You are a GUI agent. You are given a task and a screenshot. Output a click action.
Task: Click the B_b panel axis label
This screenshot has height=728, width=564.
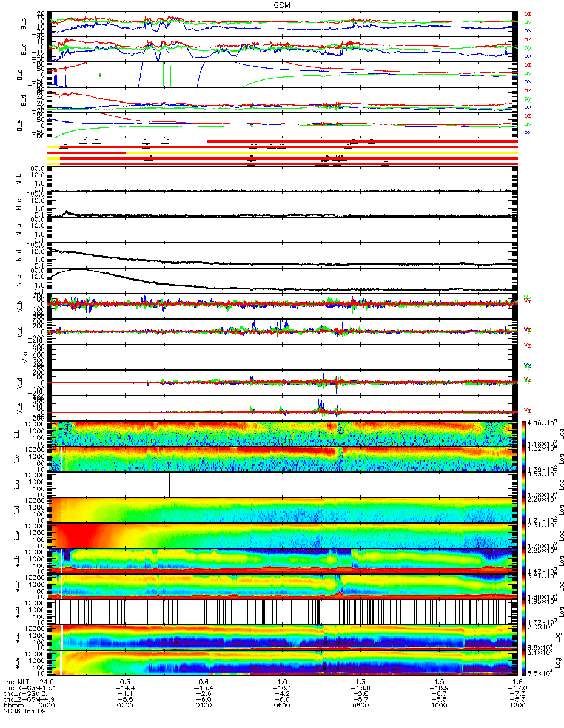click(x=25, y=23)
